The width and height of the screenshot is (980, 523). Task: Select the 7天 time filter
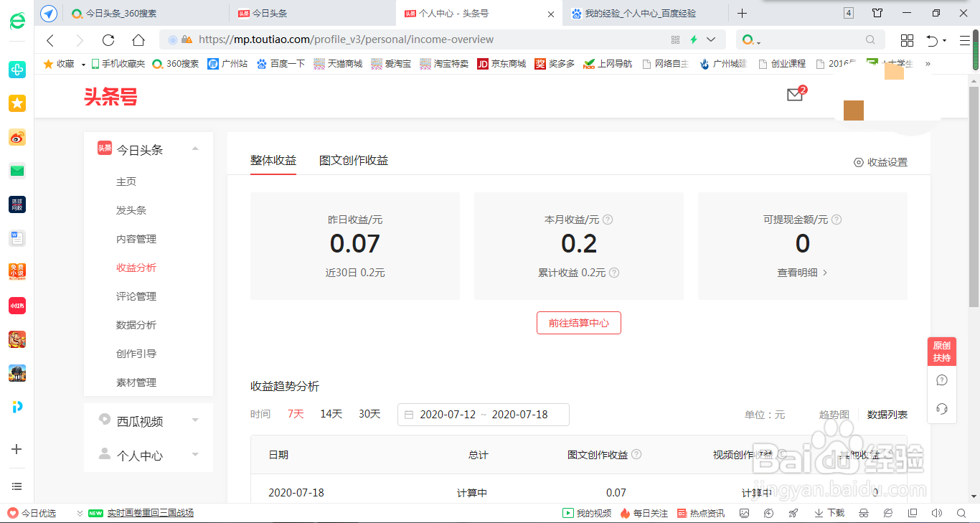click(x=295, y=414)
